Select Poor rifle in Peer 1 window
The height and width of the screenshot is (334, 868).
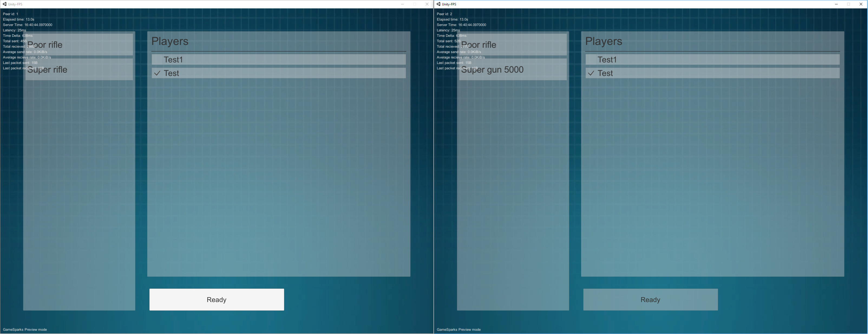tap(79, 44)
